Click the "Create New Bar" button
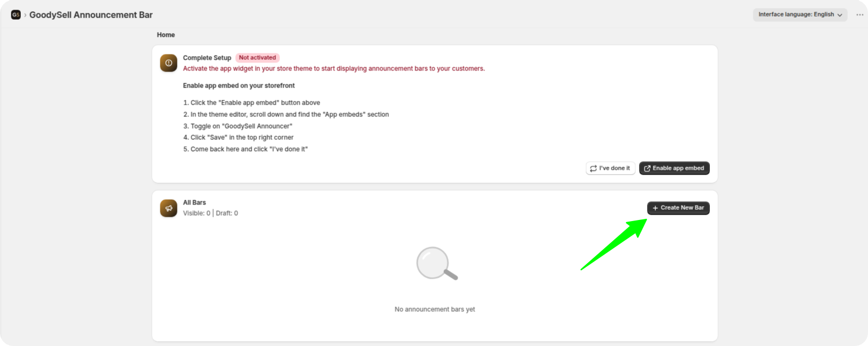 [x=678, y=208]
